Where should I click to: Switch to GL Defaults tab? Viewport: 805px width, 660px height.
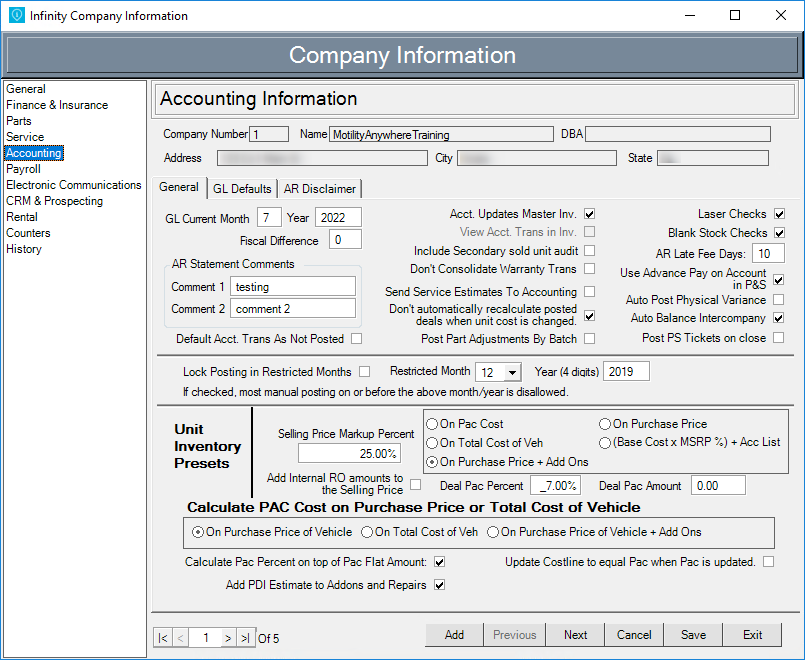pyautogui.click(x=242, y=189)
